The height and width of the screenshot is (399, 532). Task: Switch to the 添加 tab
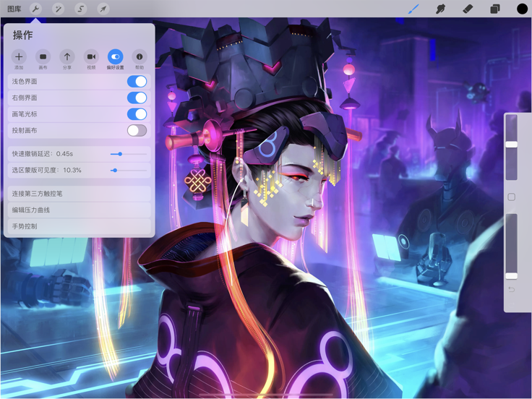pyautogui.click(x=19, y=59)
